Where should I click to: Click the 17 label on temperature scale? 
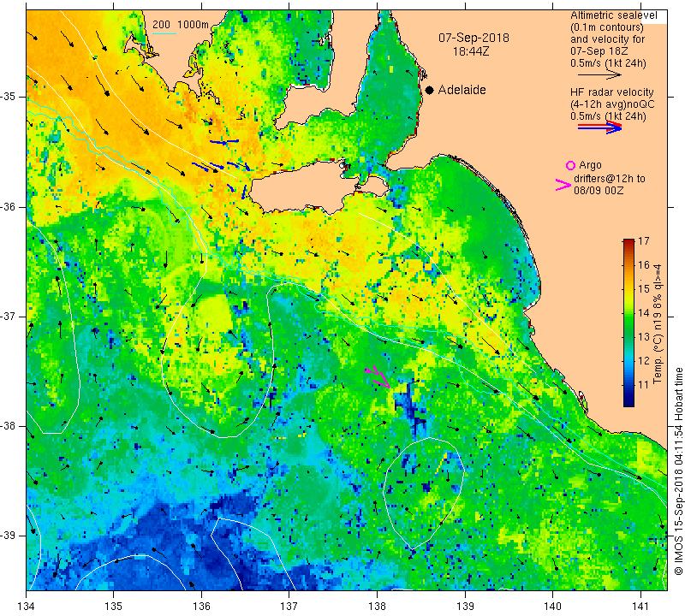tap(644, 241)
